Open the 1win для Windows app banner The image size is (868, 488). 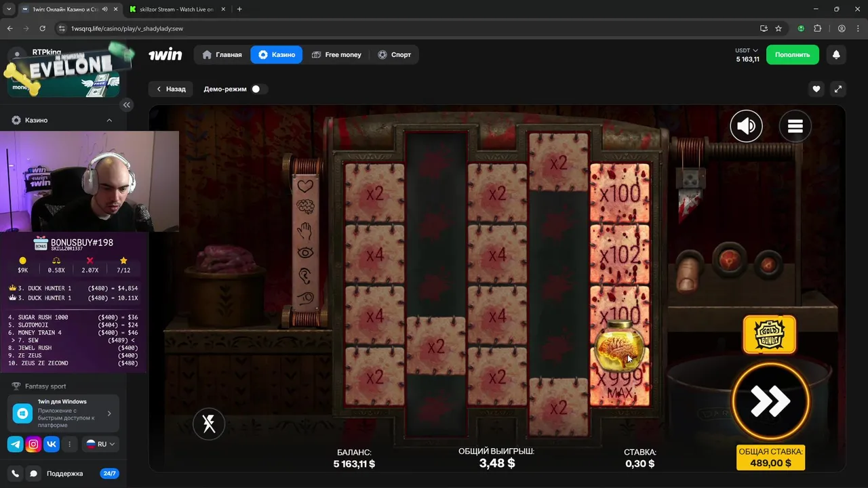[64, 413]
